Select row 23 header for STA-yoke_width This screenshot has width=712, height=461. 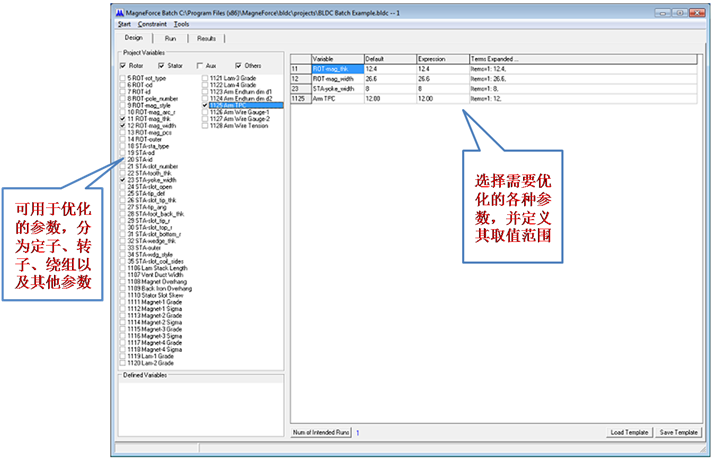pos(299,88)
